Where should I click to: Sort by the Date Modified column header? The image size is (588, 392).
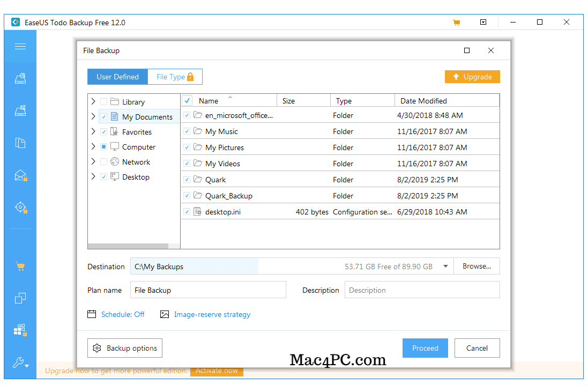click(447, 100)
